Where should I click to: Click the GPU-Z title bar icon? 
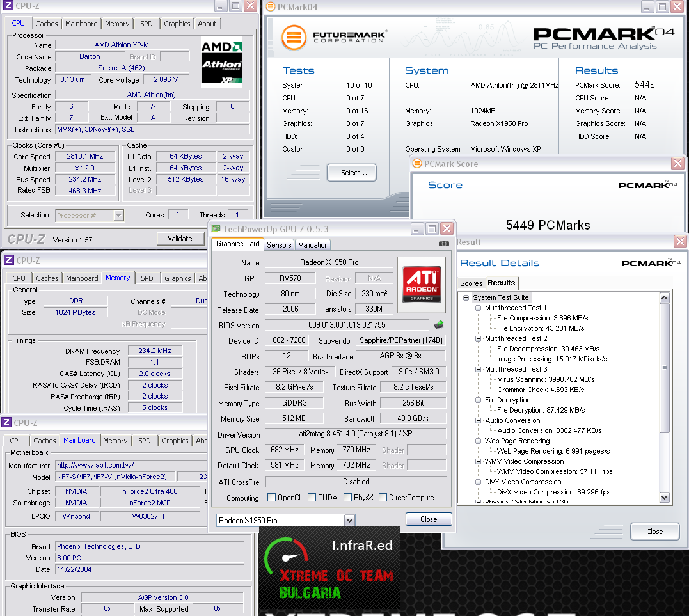216,228
